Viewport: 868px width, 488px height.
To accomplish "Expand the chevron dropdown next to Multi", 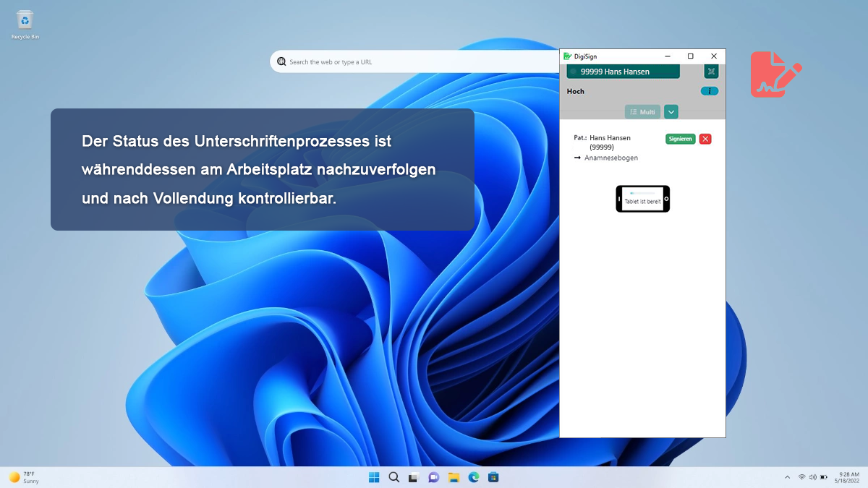I will 671,112.
